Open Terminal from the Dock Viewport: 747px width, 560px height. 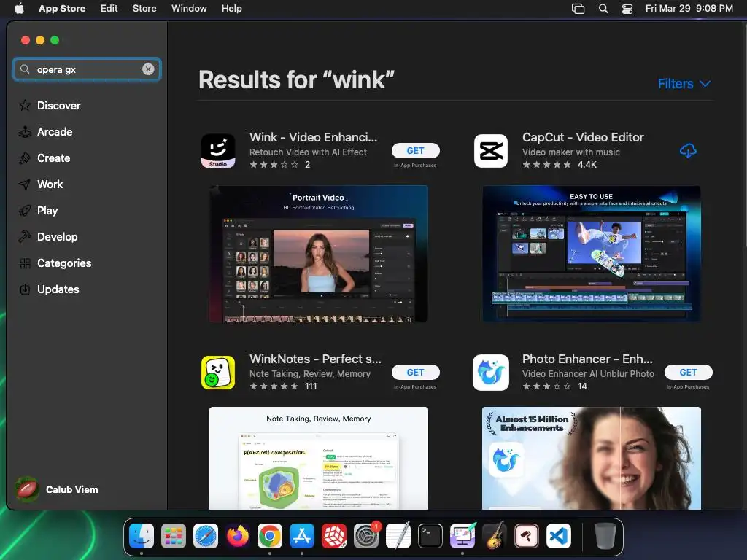[430, 536]
